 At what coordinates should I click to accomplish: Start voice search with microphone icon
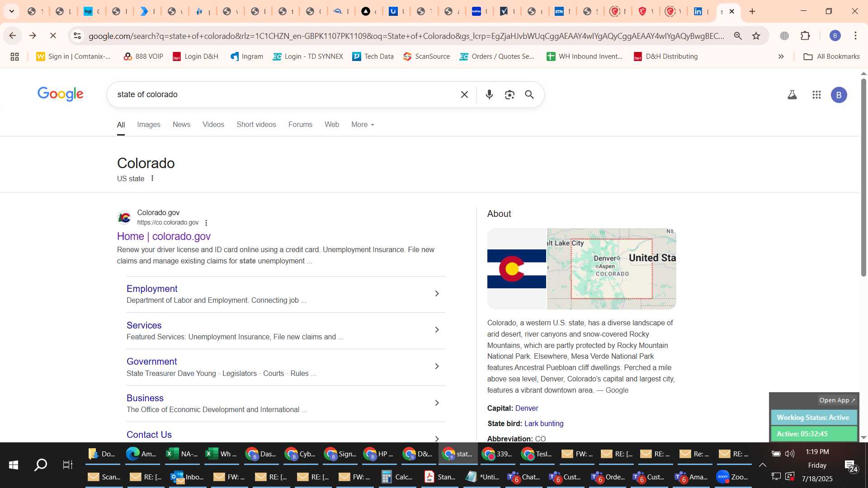[489, 94]
